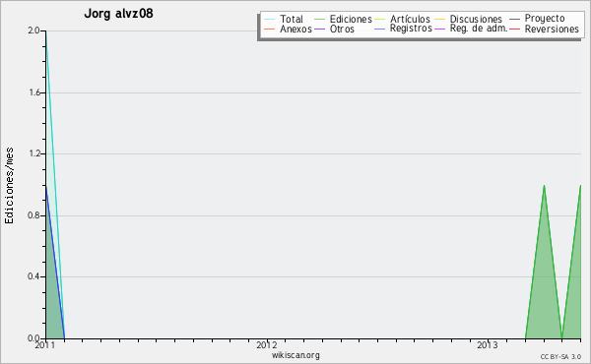Click the cyan Total legend line swatch
Image resolution: width=591 pixels, height=364 pixels.
click(270, 20)
